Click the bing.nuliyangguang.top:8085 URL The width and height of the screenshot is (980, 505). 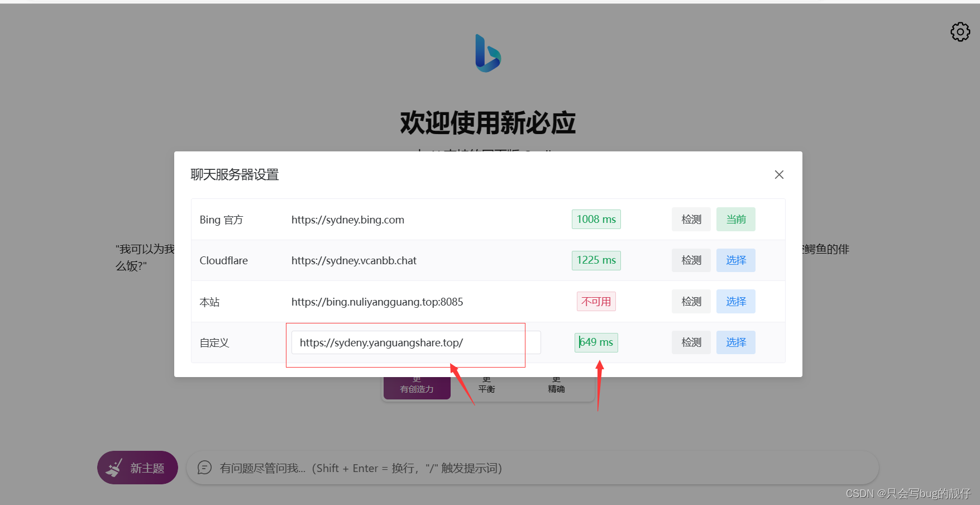pyautogui.click(x=377, y=302)
